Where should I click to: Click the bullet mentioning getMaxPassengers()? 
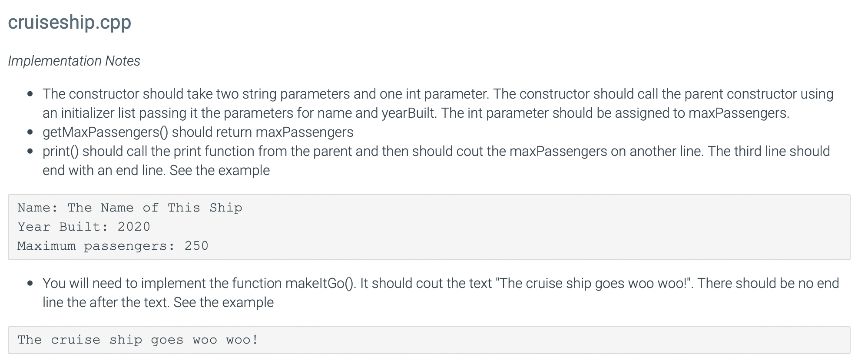198,132
